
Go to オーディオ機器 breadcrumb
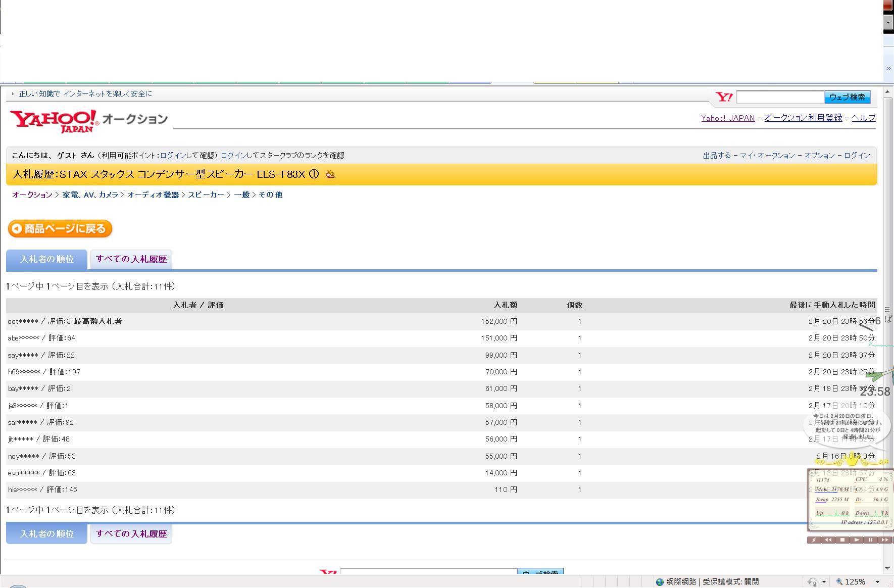(x=153, y=195)
